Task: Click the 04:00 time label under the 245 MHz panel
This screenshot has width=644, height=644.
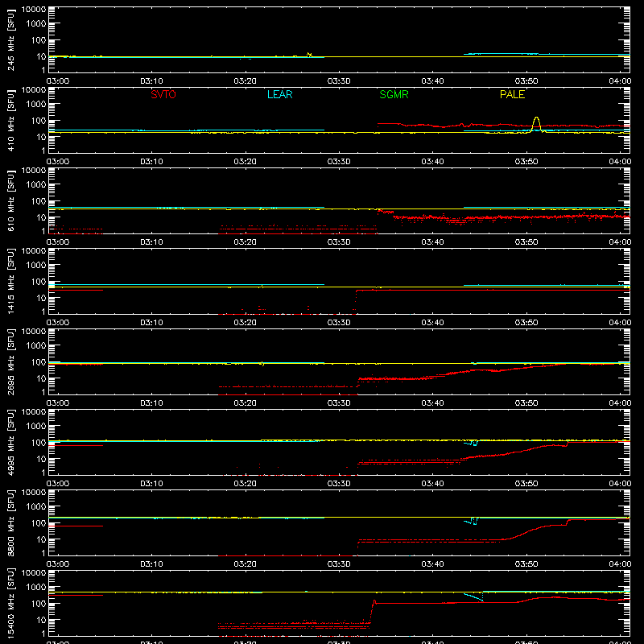Action: 620,81
